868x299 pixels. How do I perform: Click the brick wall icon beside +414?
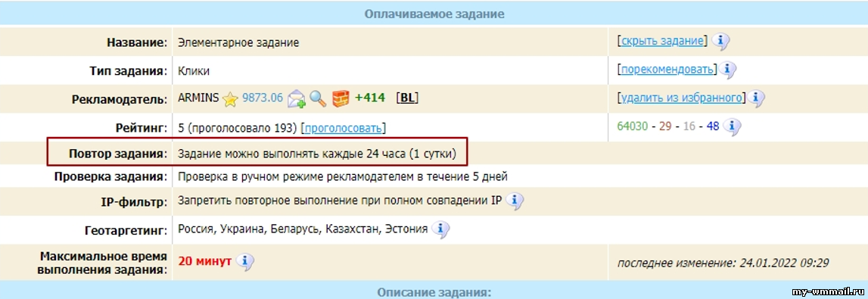click(x=341, y=98)
